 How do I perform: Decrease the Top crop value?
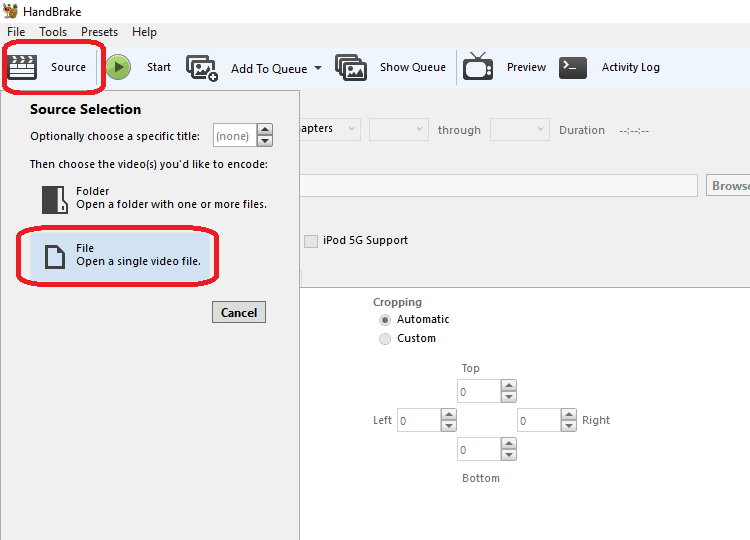508,397
